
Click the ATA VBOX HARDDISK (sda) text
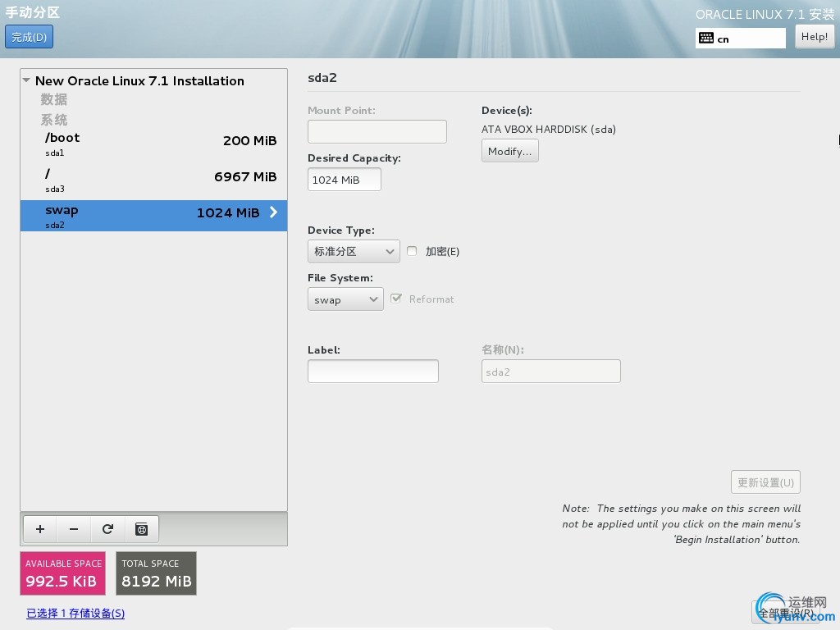pyautogui.click(x=549, y=129)
